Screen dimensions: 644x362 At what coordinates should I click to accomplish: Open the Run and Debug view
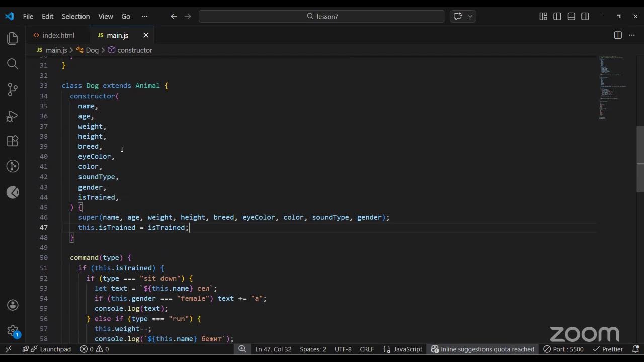(13, 116)
